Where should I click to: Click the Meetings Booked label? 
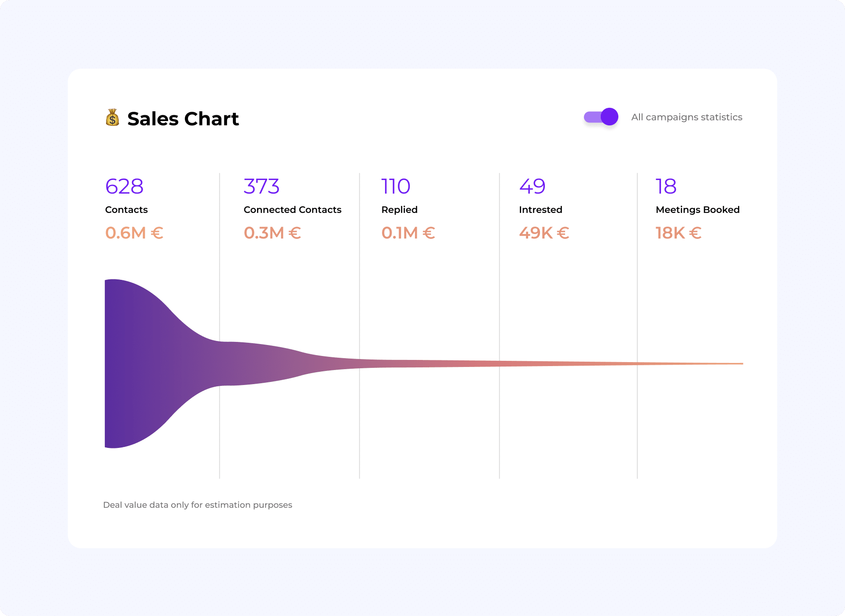698,210
